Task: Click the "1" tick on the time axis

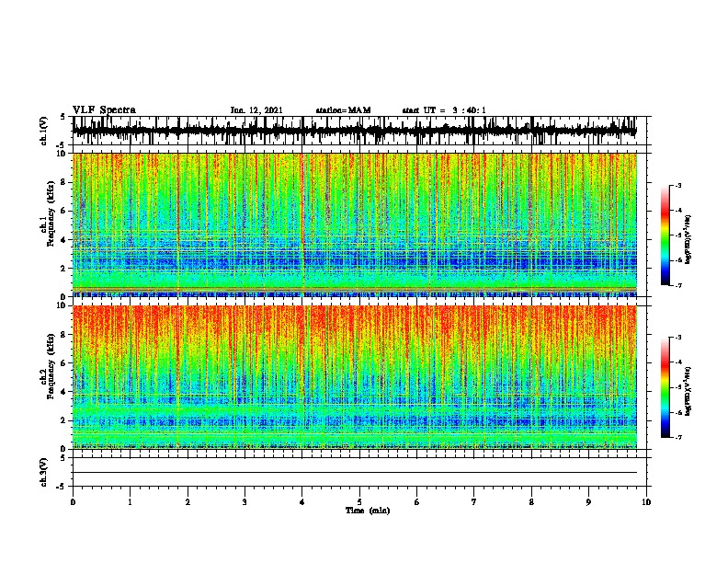Action: (x=130, y=502)
